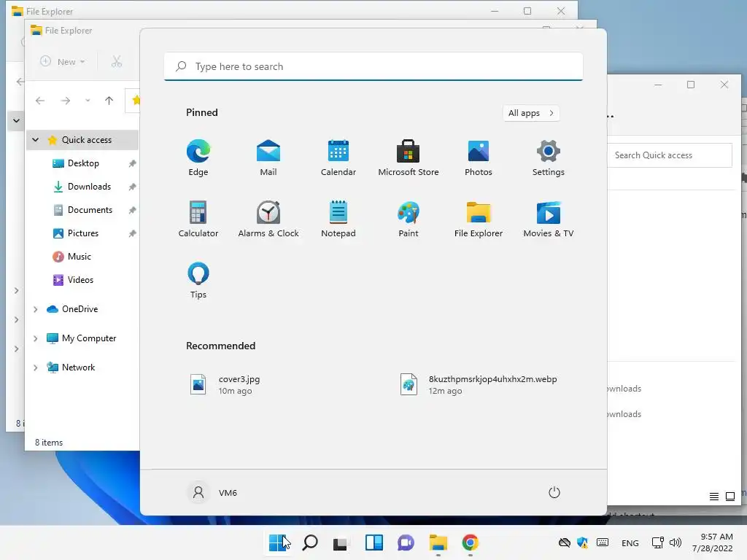Switch to Chrome on taskbar
This screenshot has height=560, width=747.
point(471,542)
